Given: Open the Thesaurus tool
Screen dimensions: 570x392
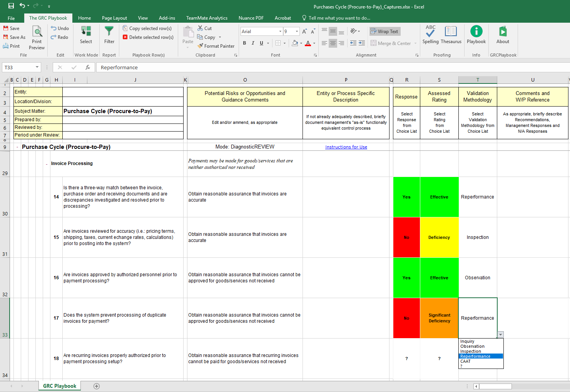Looking at the screenshot, I should (451, 32).
